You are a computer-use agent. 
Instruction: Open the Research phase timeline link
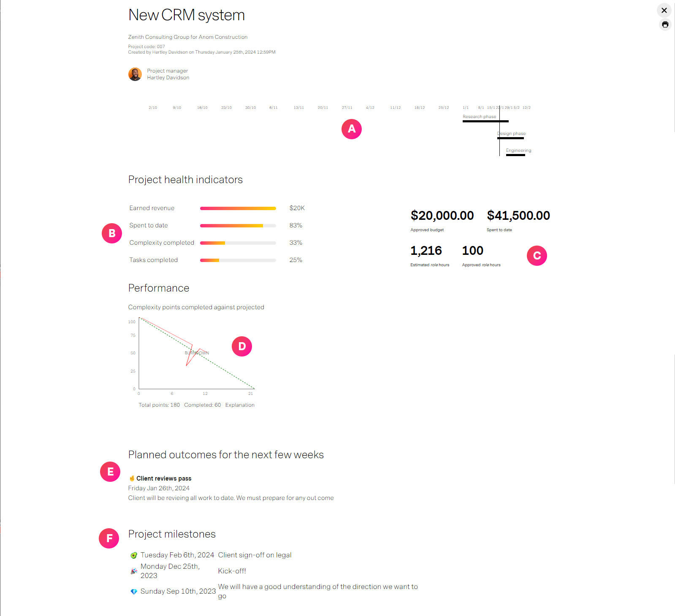coord(479,117)
